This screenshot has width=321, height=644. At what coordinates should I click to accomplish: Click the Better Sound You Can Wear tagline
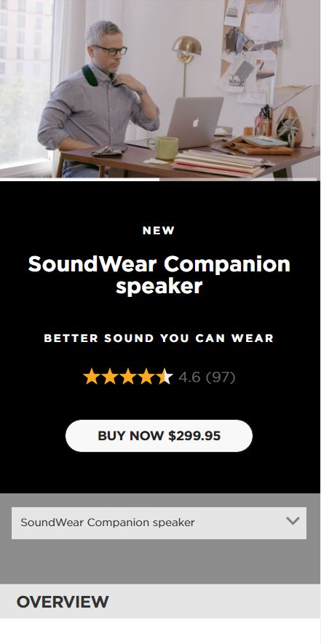[x=159, y=338]
